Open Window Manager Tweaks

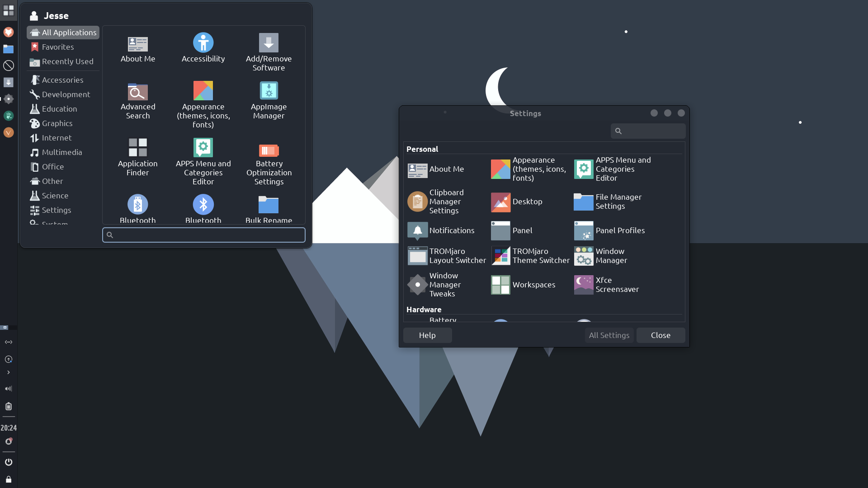click(x=434, y=285)
